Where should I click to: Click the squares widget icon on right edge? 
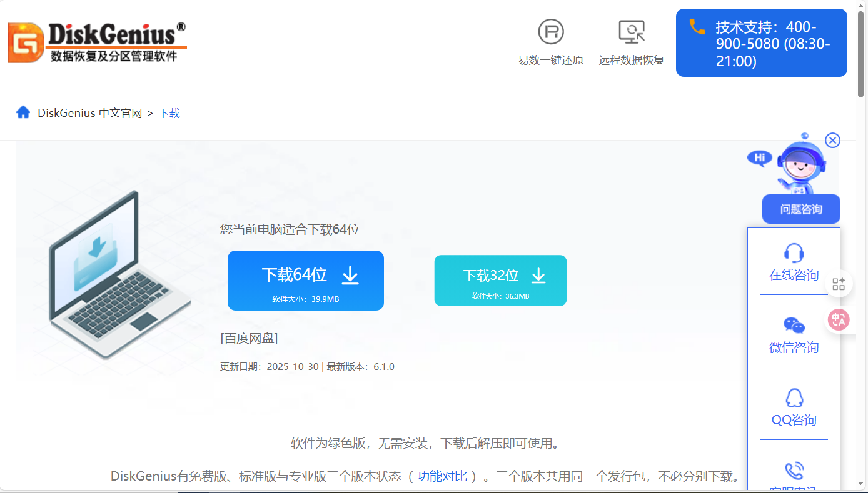coord(839,283)
